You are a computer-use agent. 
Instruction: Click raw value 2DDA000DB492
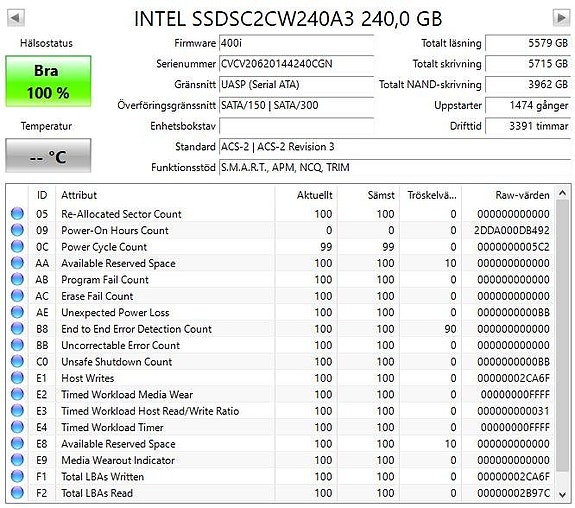(512, 230)
